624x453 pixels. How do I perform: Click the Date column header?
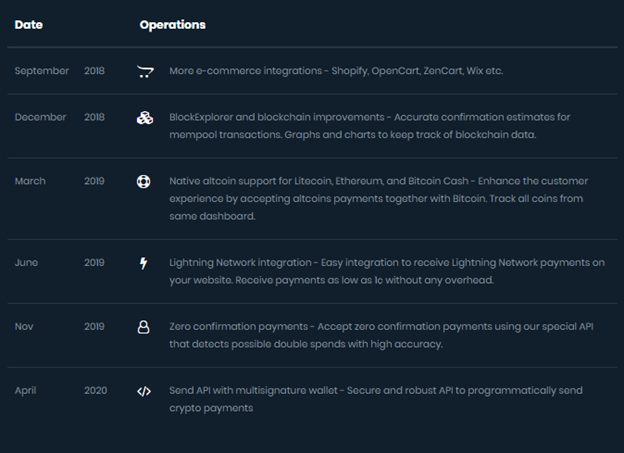(x=29, y=24)
